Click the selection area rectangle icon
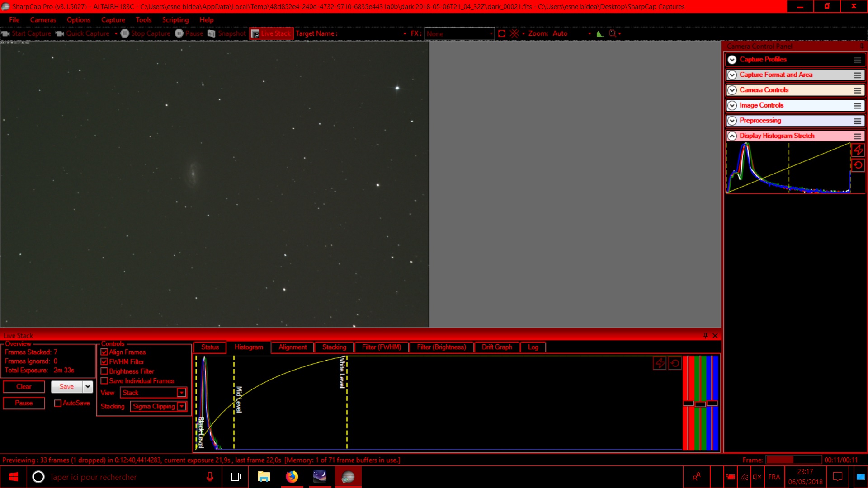 point(502,33)
